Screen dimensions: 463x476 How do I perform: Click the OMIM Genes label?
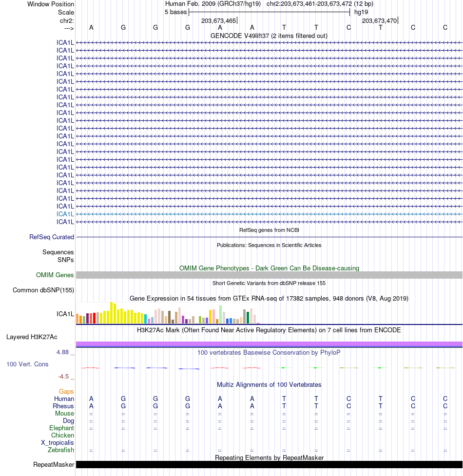click(x=55, y=275)
